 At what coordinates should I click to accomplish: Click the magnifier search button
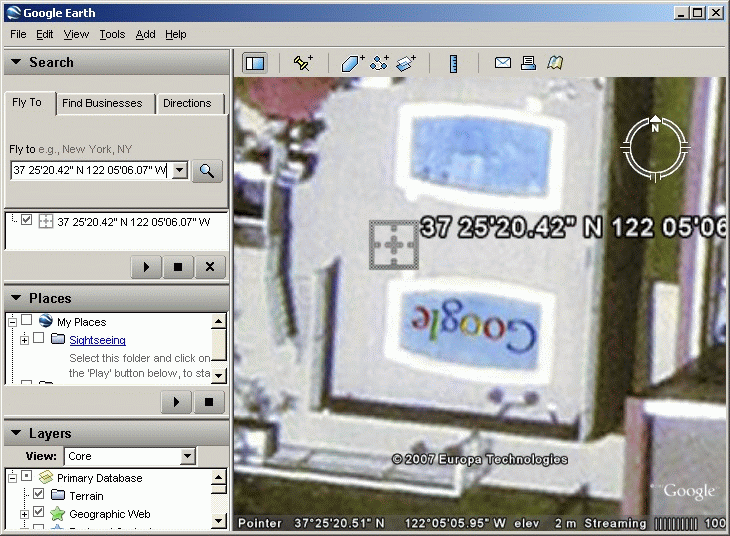click(207, 170)
